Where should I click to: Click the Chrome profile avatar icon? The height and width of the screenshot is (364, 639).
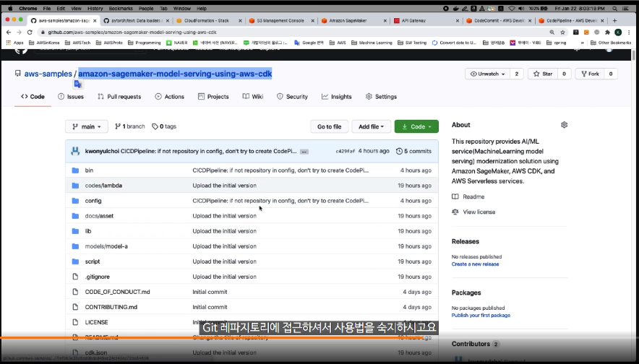pyautogui.click(x=618, y=32)
